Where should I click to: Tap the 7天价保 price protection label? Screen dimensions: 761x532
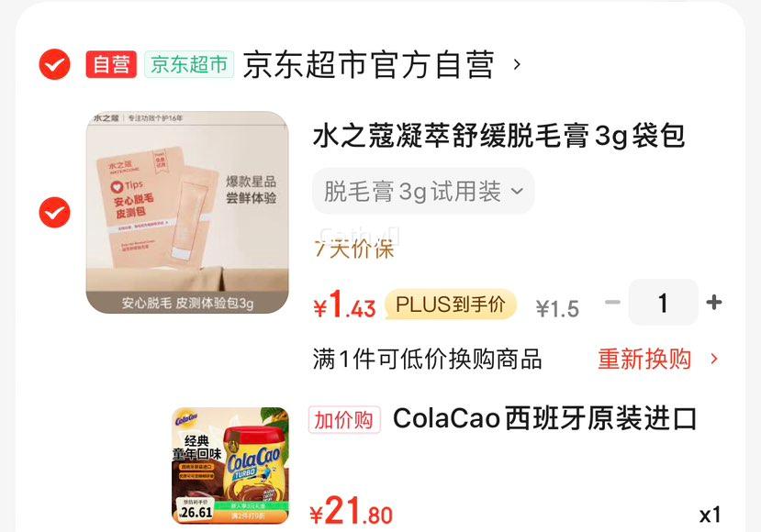coord(353,249)
